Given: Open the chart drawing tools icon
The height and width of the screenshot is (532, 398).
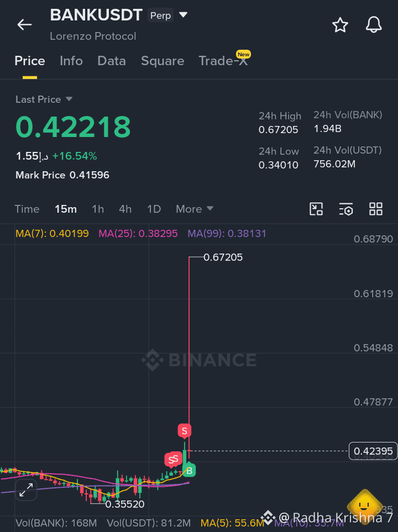Looking at the screenshot, I should click(316, 209).
